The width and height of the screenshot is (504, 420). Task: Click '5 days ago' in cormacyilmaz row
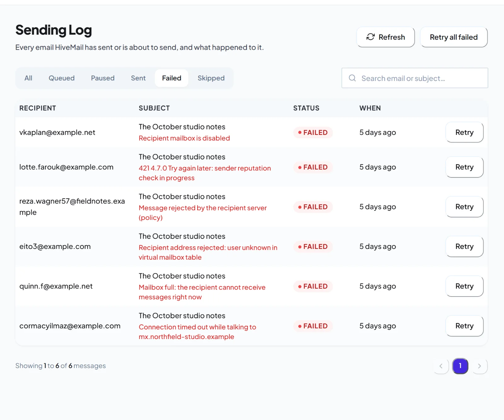[x=378, y=326]
